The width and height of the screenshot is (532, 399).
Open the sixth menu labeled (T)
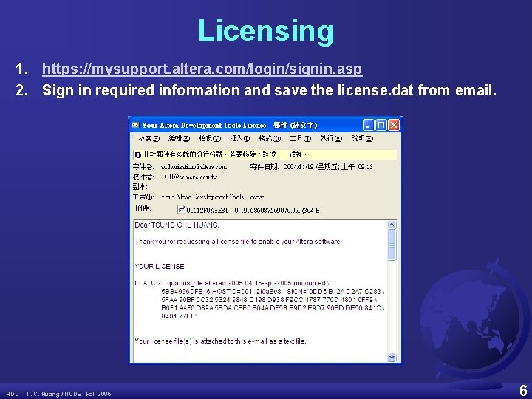[301, 138]
